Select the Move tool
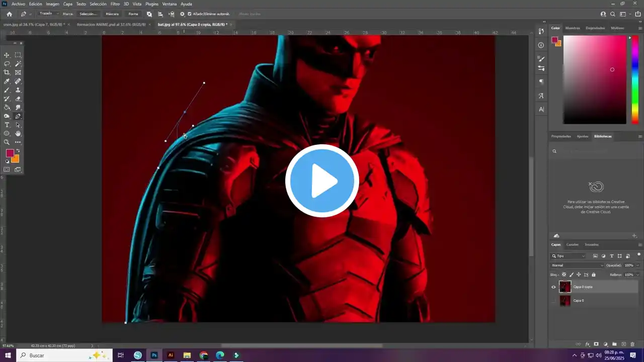 [7, 55]
